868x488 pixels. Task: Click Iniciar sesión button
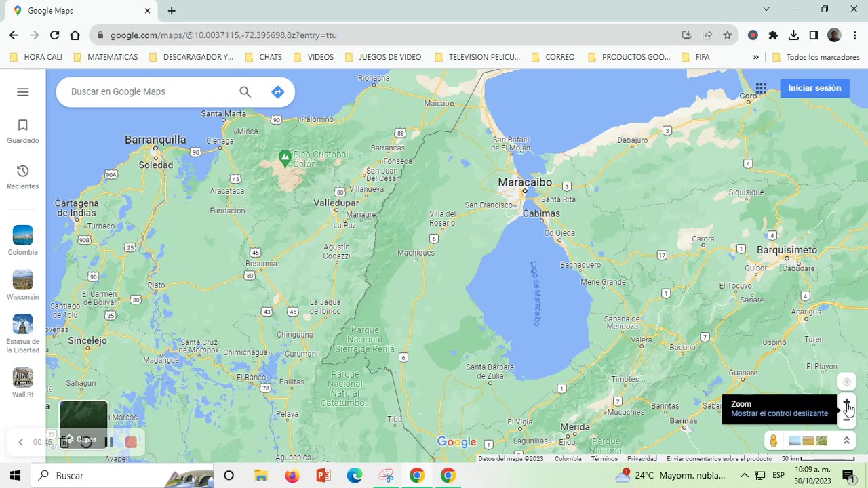click(814, 88)
